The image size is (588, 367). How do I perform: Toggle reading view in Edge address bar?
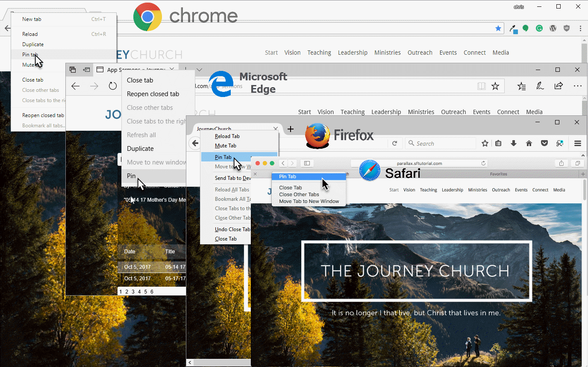482,86
